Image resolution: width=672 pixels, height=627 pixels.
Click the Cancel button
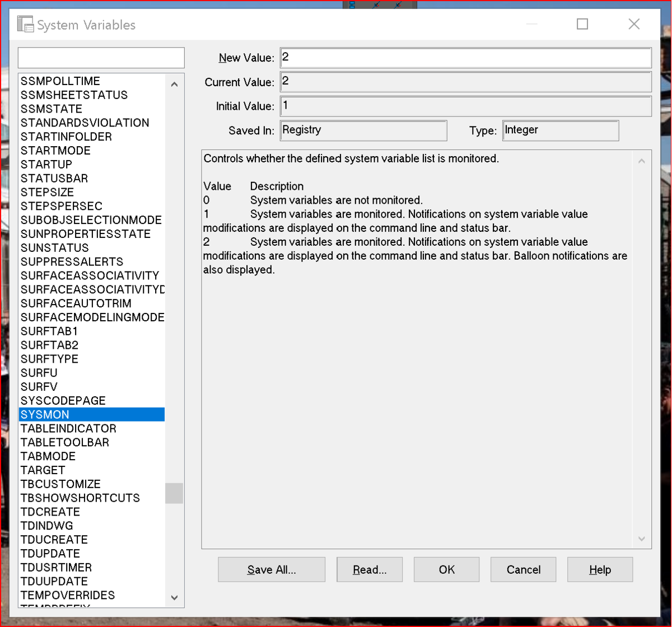click(x=524, y=570)
